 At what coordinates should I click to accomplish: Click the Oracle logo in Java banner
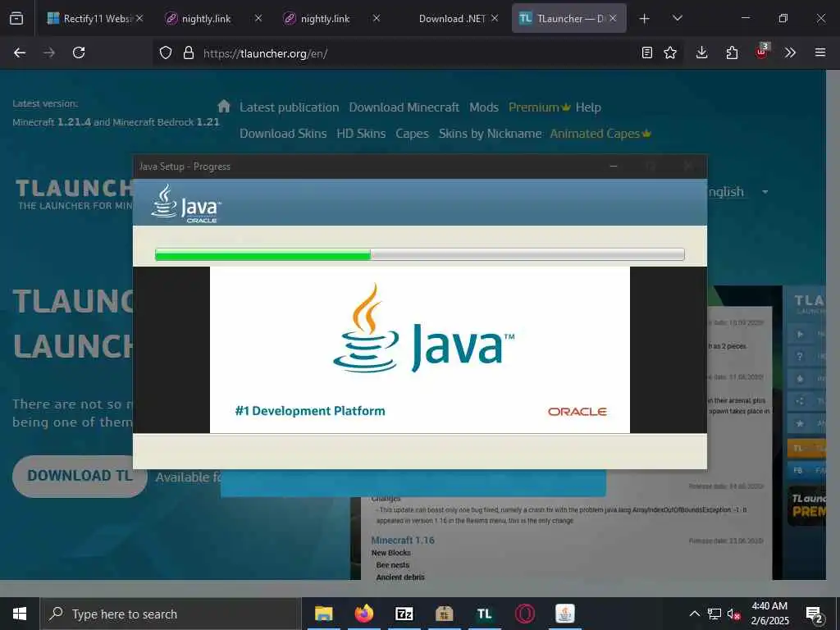click(x=577, y=412)
